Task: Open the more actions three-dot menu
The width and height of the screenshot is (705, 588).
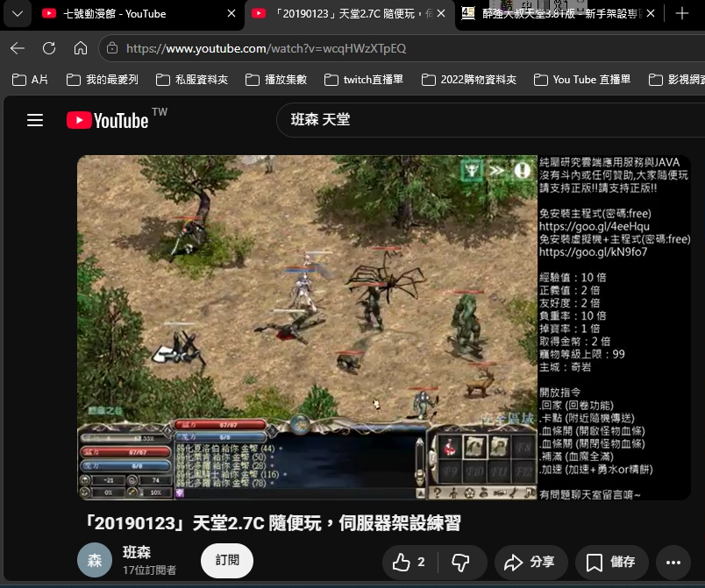Action: [x=673, y=562]
